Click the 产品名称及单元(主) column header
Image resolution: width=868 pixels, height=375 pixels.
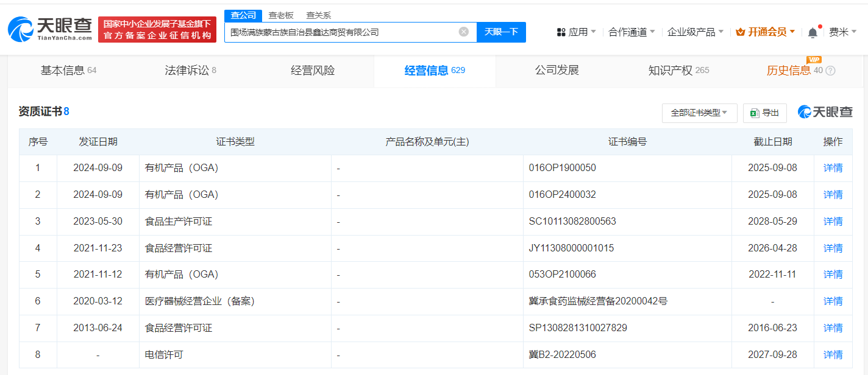427,142
